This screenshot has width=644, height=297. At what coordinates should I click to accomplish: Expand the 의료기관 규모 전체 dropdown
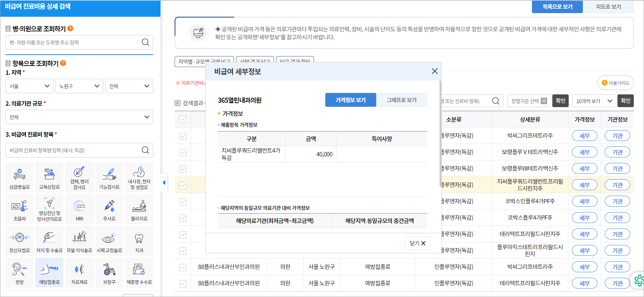pos(79,117)
